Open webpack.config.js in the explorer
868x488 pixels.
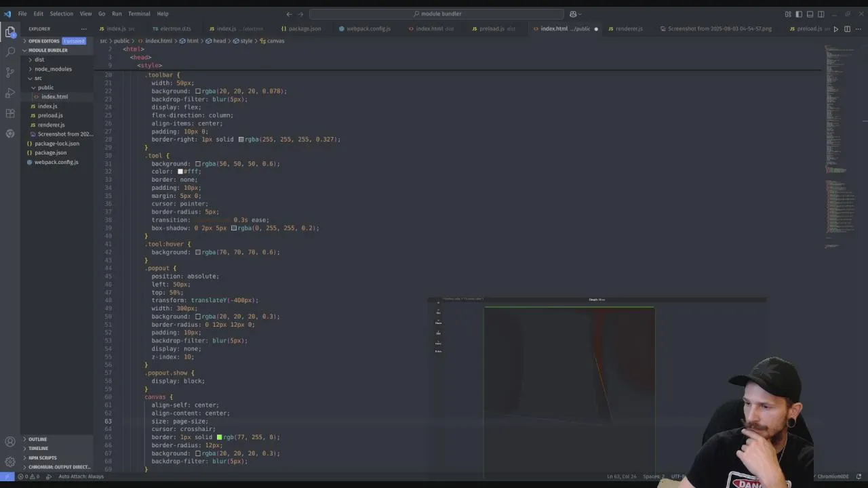56,162
